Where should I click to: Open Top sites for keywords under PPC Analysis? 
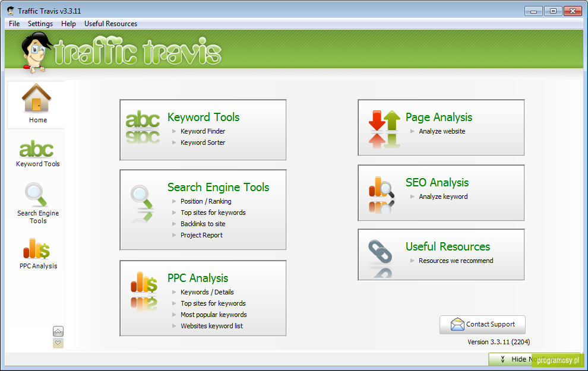pos(213,303)
